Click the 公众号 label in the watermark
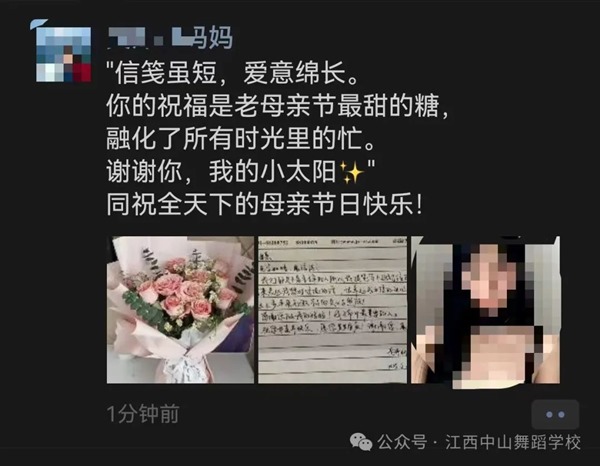Image resolution: width=600 pixels, height=466 pixels. pos(402,442)
